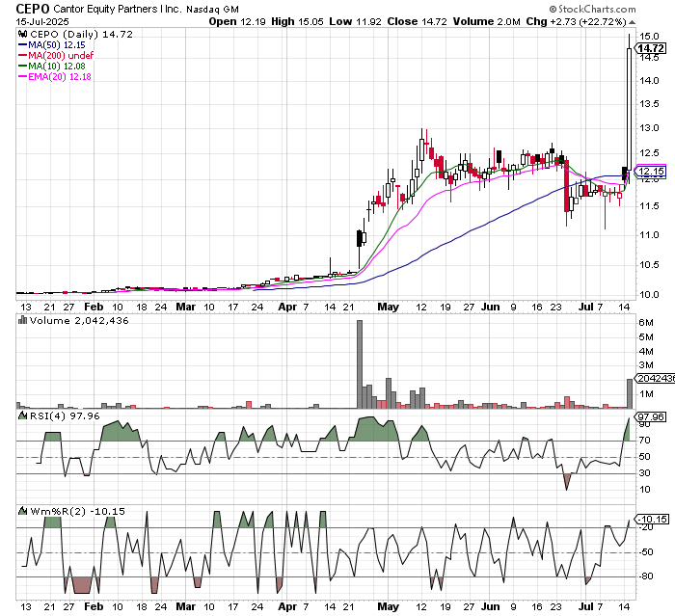675x616 pixels.
Task: Click the Jun label below the price chart
Action: tap(490, 307)
